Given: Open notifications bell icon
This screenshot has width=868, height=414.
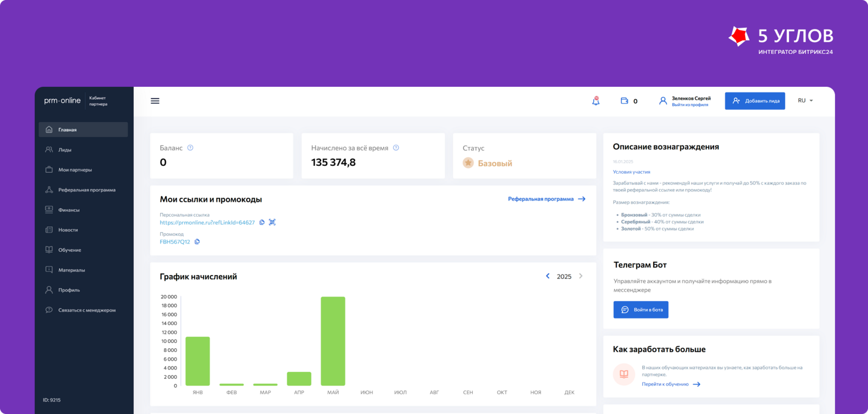Looking at the screenshot, I should (596, 101).
